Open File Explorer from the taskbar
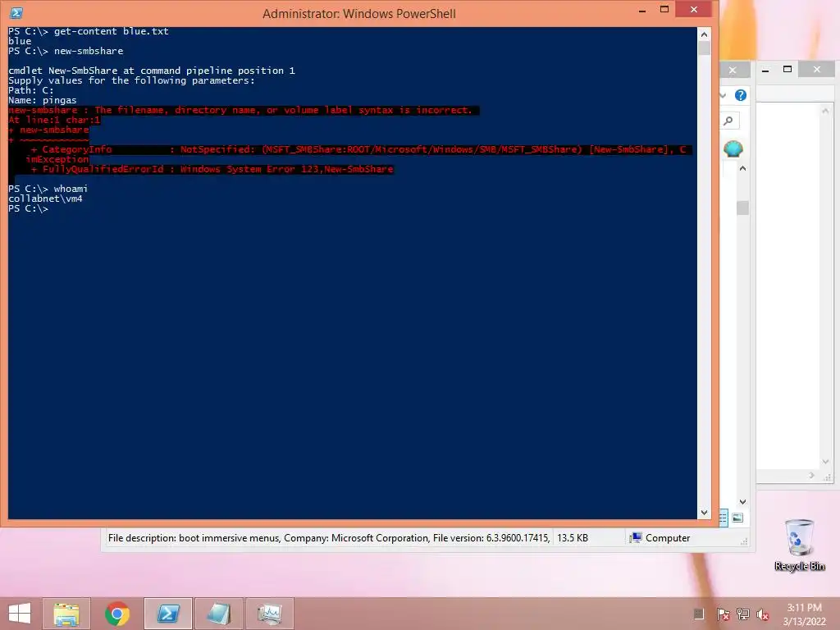840x630 pixels. (66, 614)
